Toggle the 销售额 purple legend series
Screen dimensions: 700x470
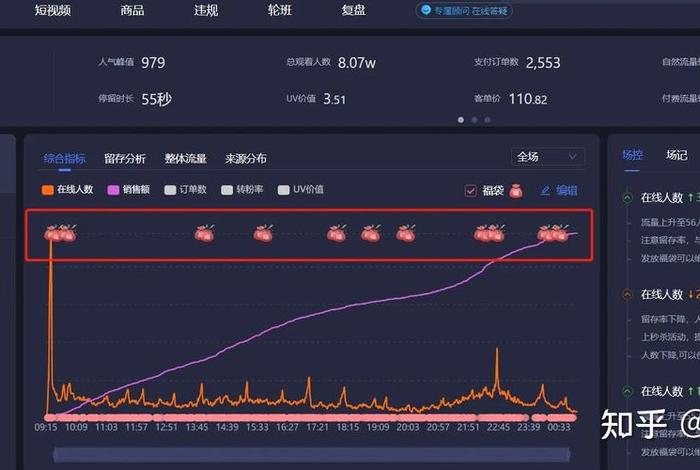(129, 190)
